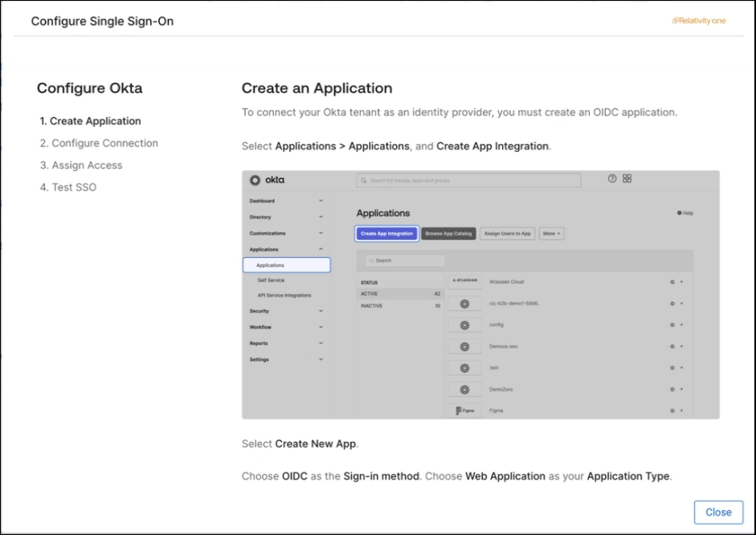Click the "cic-b2b-demo1-SAML" app name
The width and height of the screenshot is (756, 535).
[x=514, y=304]
